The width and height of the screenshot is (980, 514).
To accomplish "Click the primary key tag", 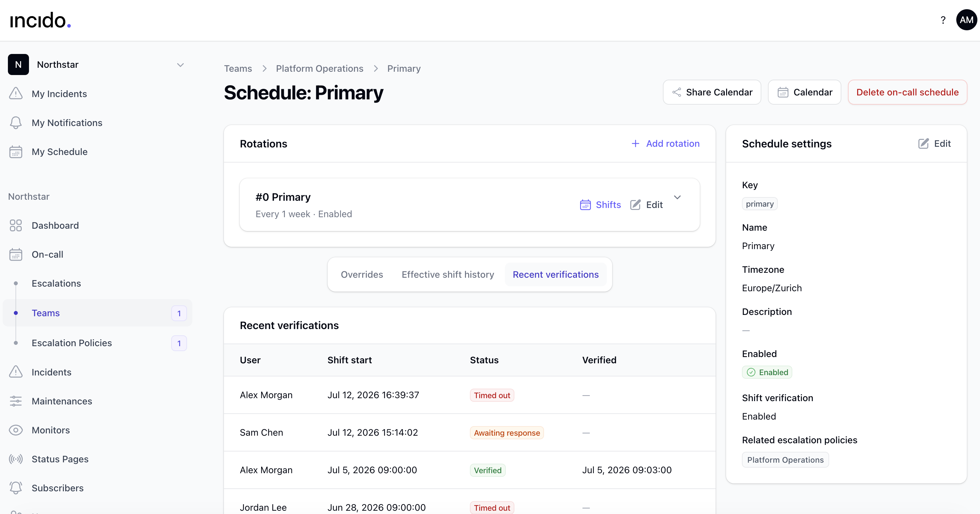I will (760, 204).
